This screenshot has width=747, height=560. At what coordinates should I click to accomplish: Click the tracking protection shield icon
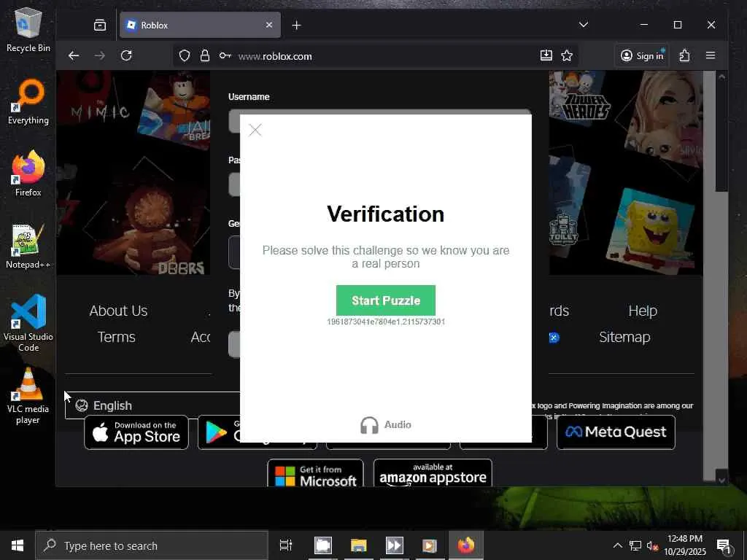click(185, 55)
